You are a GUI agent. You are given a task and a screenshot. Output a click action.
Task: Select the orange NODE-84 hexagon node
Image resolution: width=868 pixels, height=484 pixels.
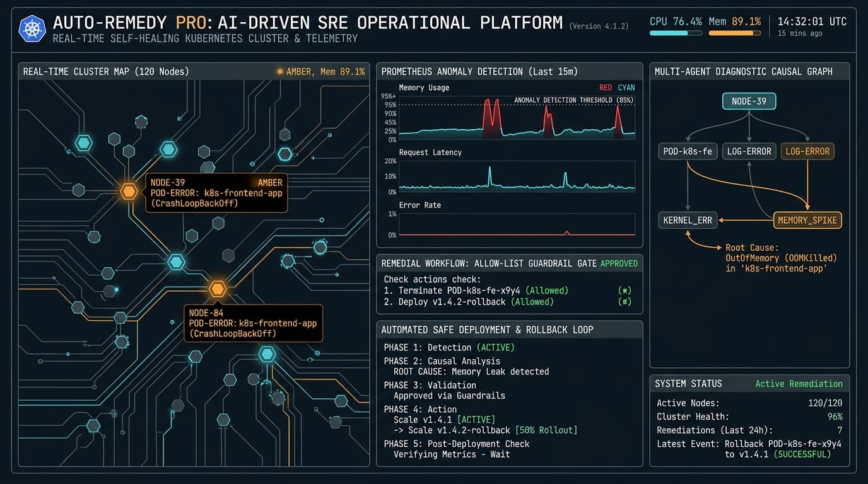coord(217,289)
